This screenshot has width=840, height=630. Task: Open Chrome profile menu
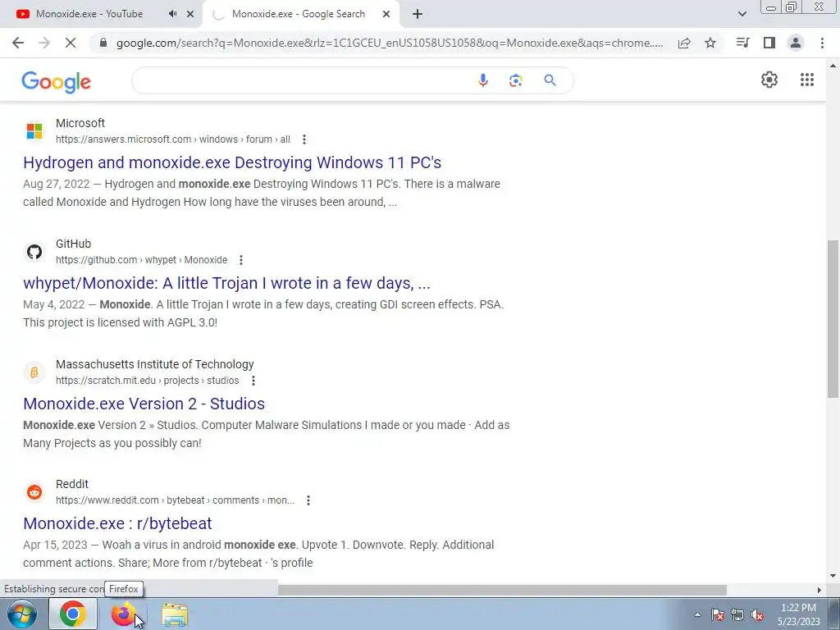[796, 43]
